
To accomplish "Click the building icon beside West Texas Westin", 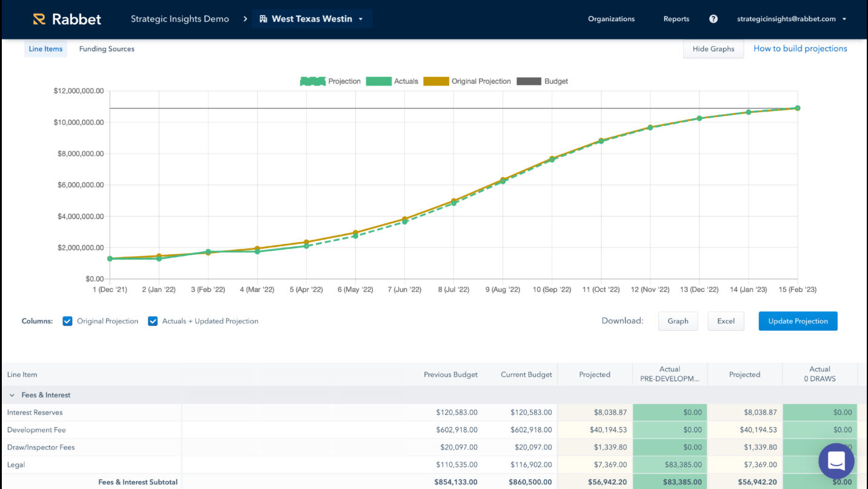I will pyautogui.click(x=263, y=19).
